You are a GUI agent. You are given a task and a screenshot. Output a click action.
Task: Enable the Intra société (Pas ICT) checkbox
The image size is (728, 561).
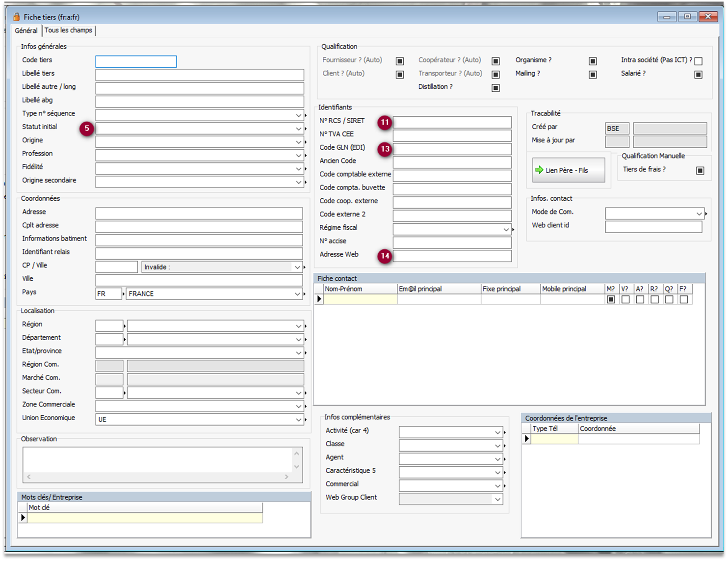[x=699, y=61]
